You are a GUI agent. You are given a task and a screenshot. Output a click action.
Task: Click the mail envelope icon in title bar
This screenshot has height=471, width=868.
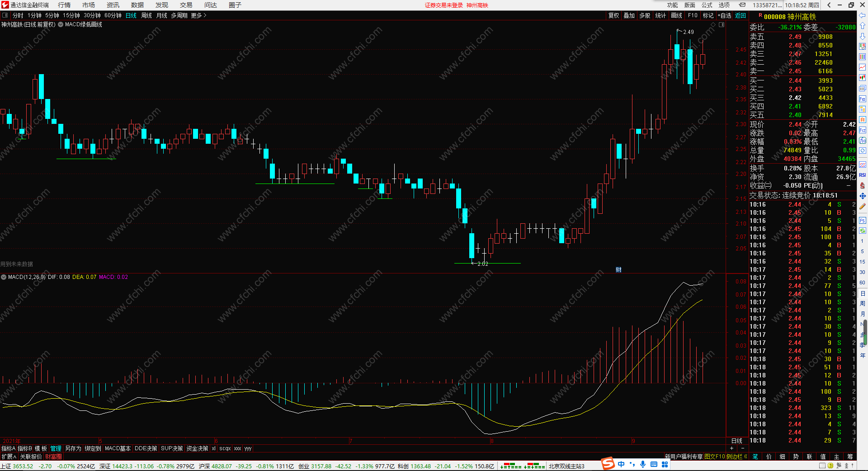coord(742,5)
